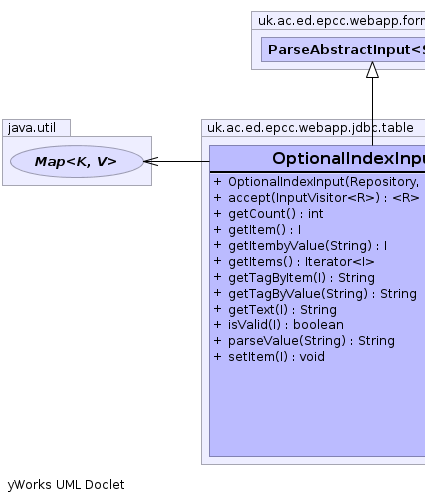Click the Map<K, V> interface ellipse

77,161
